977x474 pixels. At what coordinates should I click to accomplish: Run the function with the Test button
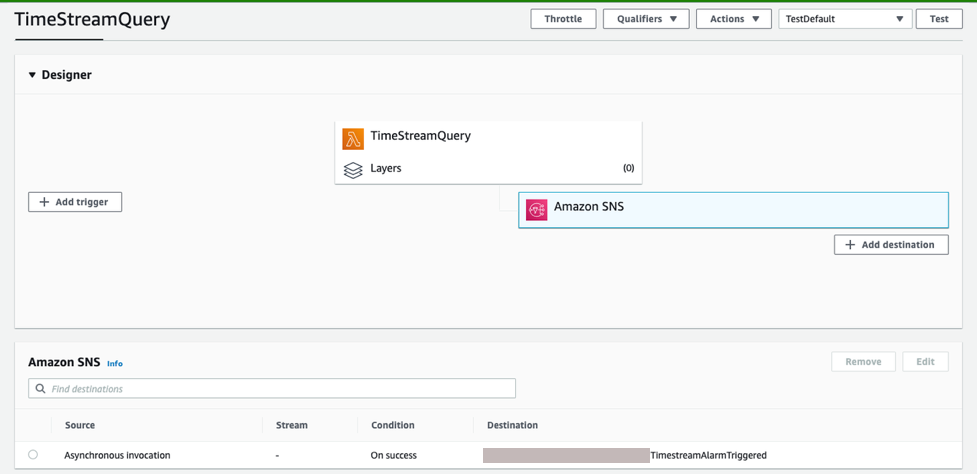pos(938,19)
